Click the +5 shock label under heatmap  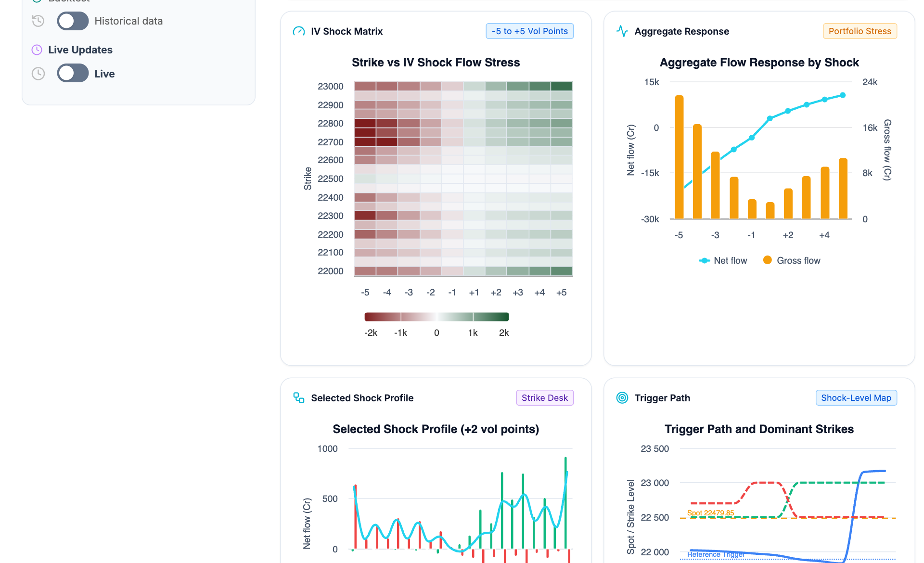point(561,293)
